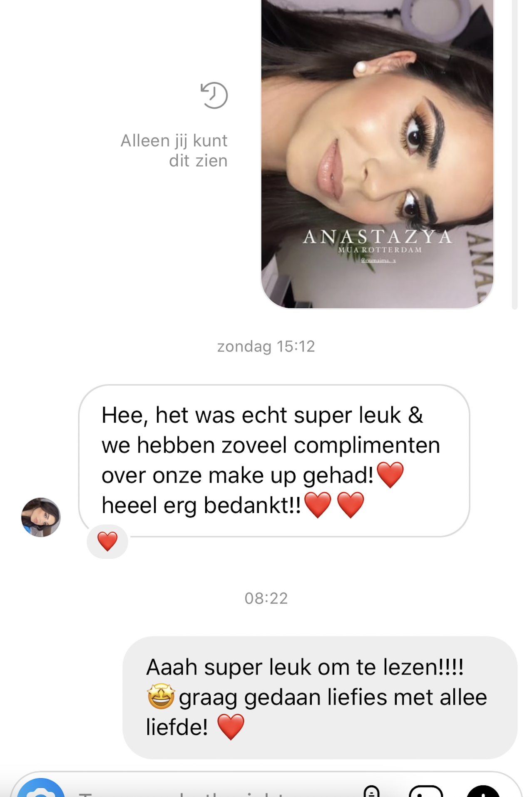The width and height of the screenshot is (532, 797).
Task: Open the sender's round profile avatar
Action: (41, 517)
